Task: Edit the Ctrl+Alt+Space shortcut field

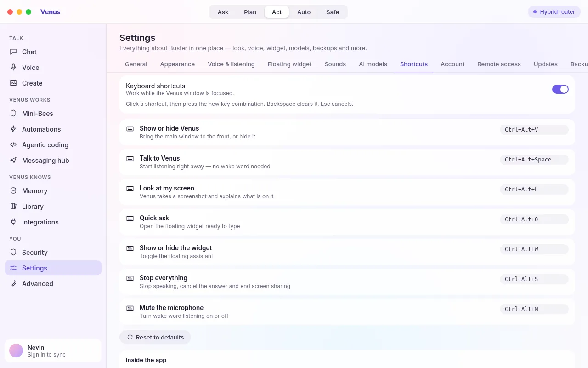Action: tap(534, 160)
